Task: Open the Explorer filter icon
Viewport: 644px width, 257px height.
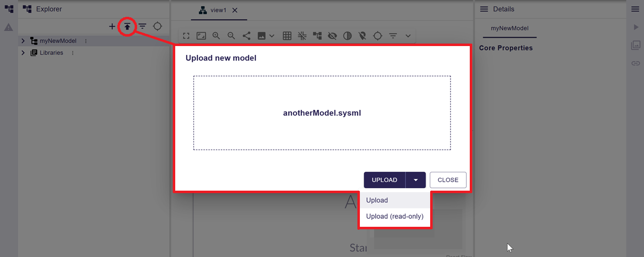Action: 143,26
